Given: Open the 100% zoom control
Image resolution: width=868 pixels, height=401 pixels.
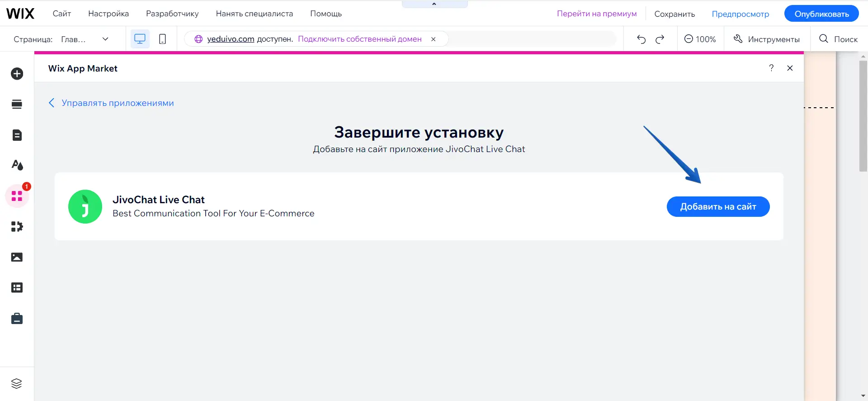Looking at the screenshot, I should 700,39.
